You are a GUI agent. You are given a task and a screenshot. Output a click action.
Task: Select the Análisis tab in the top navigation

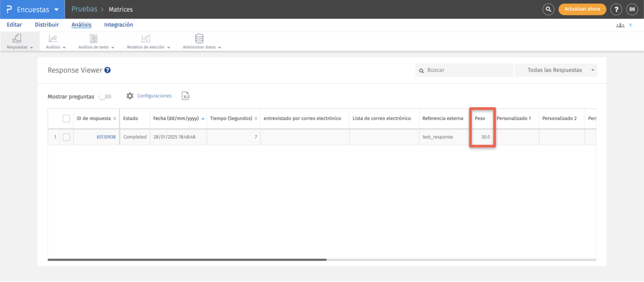(82, 25)
